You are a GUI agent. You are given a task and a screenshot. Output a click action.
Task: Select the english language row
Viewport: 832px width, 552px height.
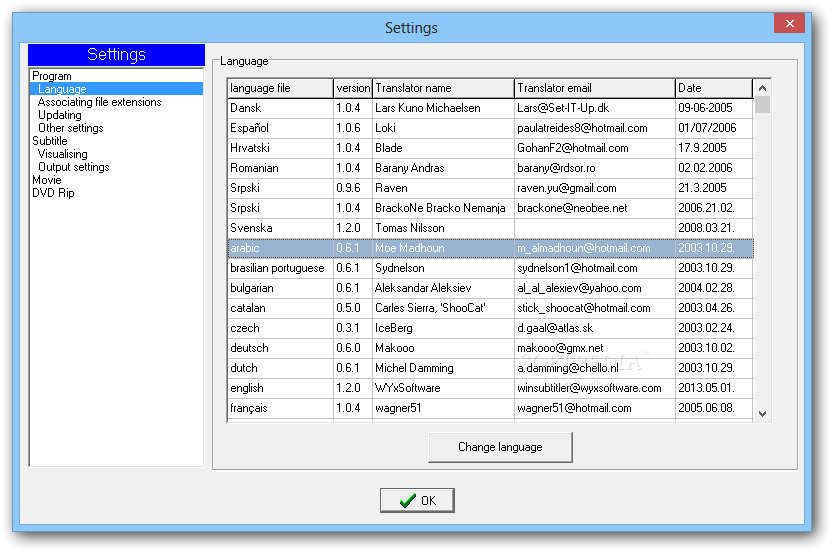tap(490, 388)
